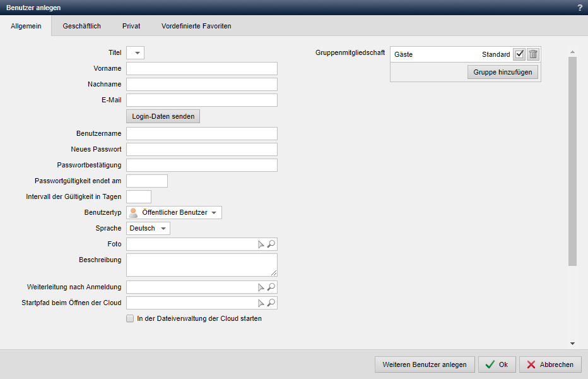
Task: Focus the Benutzername input field
Action: point(202,134)
